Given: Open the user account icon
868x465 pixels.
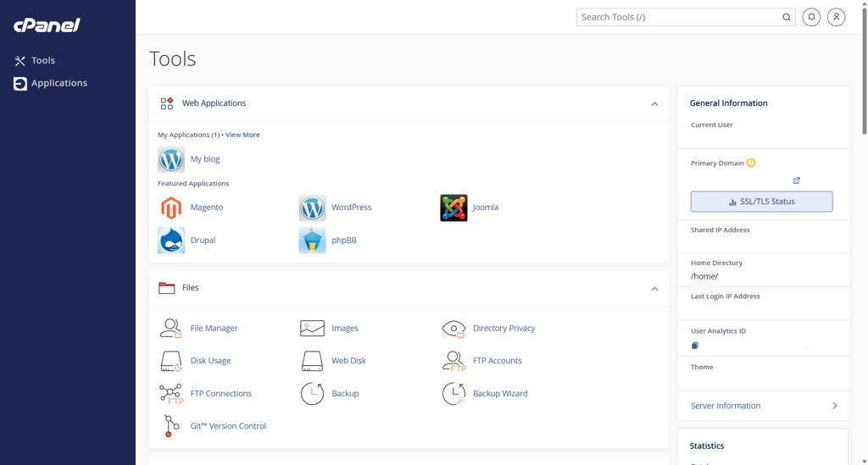Looking at the screenshot, I should 836,17.
